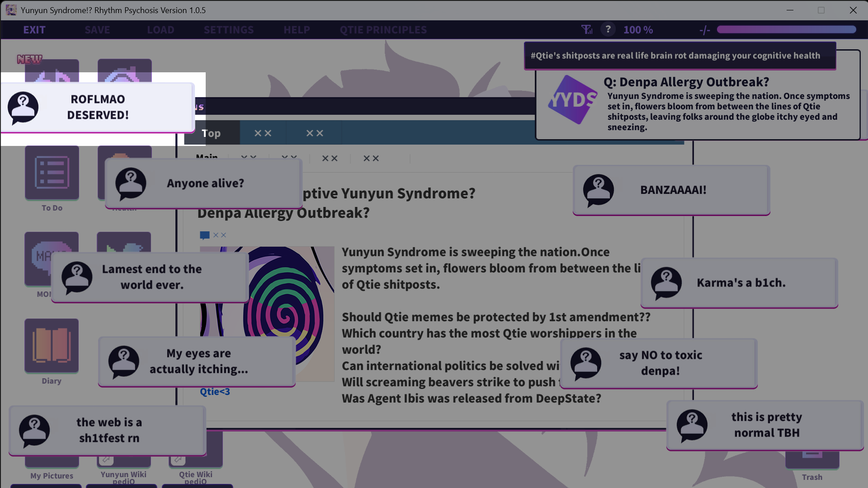Click the purple gradient progress bar

pos(786,30)
